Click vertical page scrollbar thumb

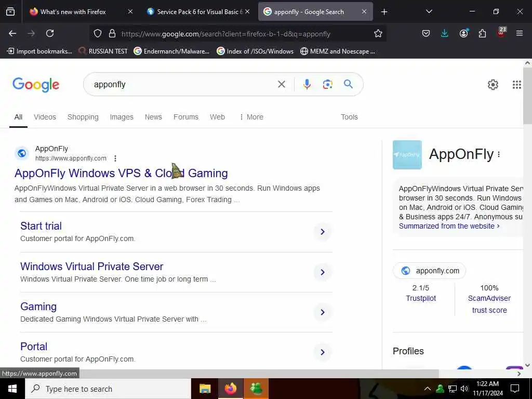(527, 96)
